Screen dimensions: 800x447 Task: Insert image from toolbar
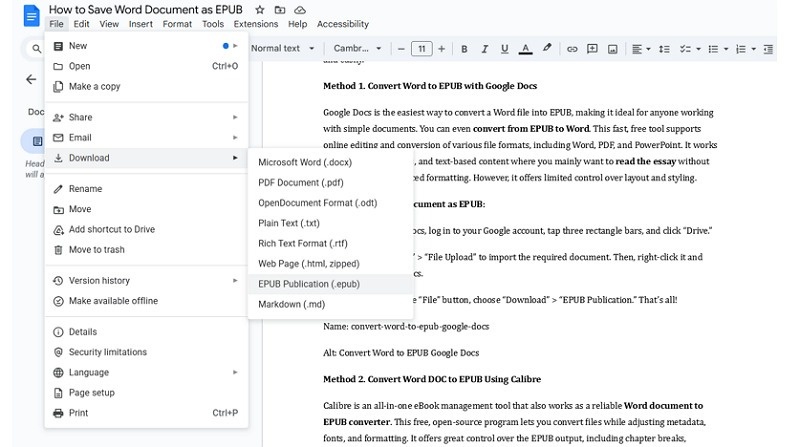tap(613, 49)
